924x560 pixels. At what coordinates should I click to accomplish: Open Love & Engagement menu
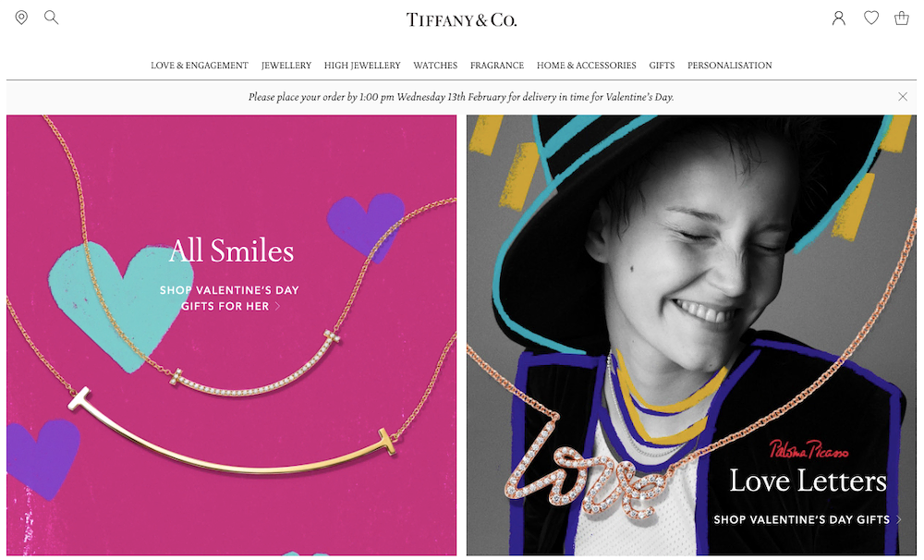(x=200, y=66)
